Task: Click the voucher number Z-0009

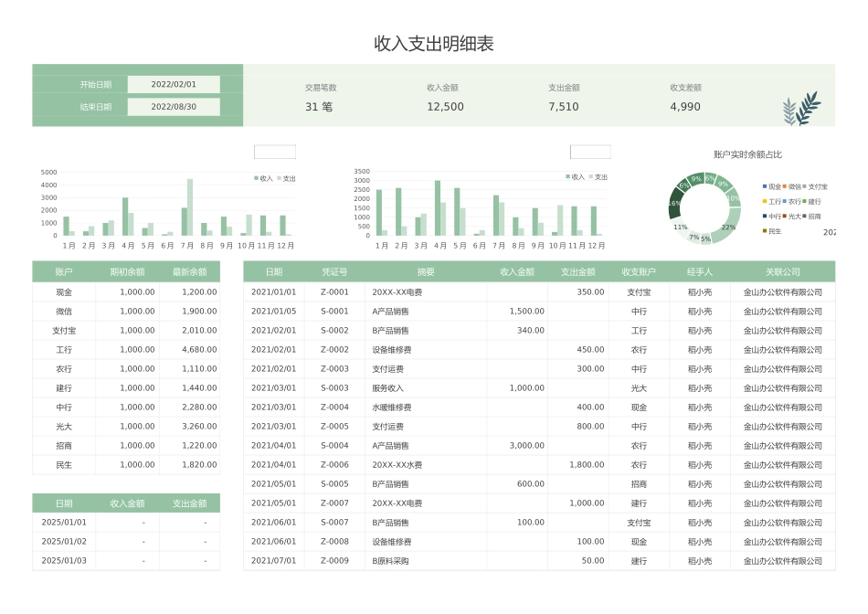Action: (x=334, y=561)
